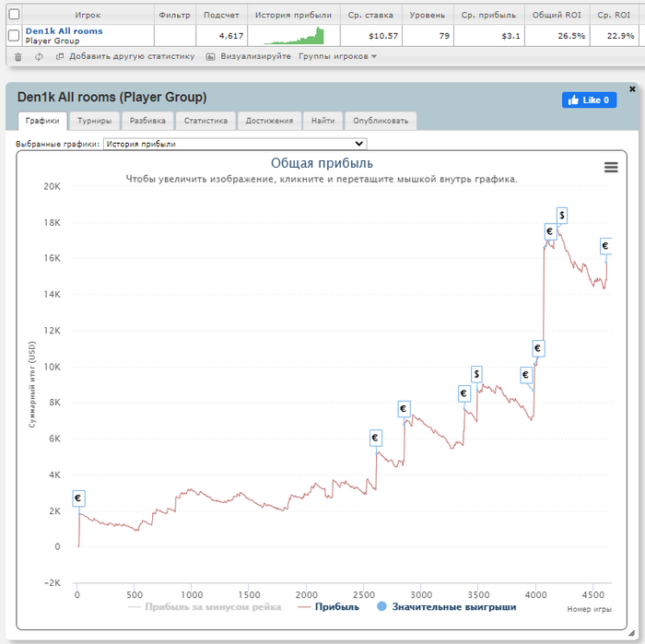Image resolution: width=645 pixels, height=644 pixels.
Task: Click the Фильтр column header
Action: point(175,15)
